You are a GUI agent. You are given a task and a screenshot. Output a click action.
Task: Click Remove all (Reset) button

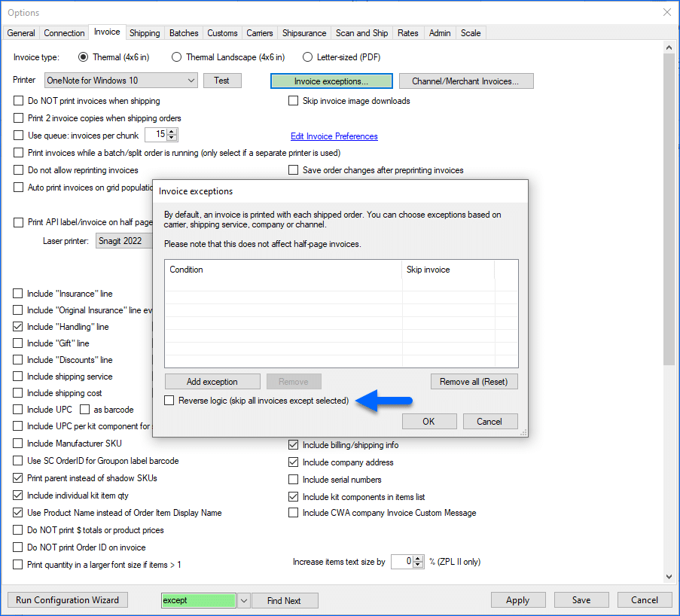click(x=474, y=382)
